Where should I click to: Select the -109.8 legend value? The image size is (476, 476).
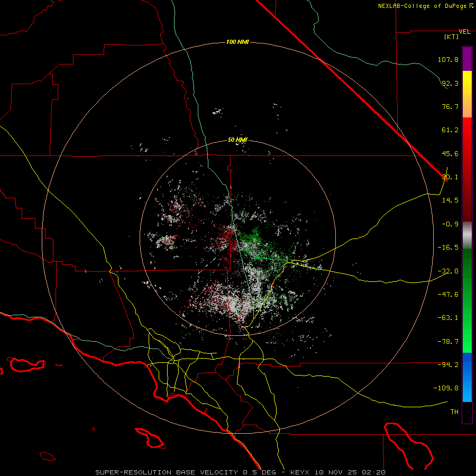tap(446, 388)
